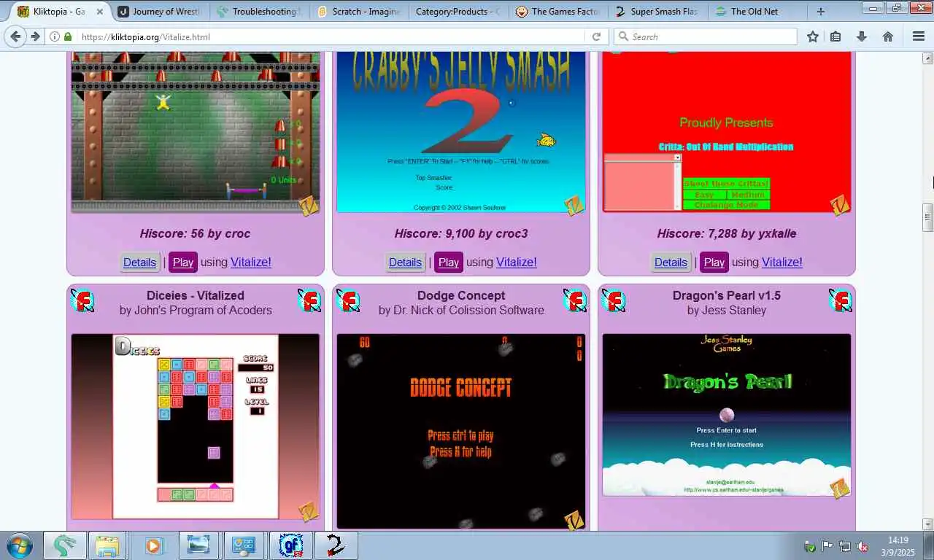Open Vitalize! link under the croc hiscore game

(x=251, y=262)
